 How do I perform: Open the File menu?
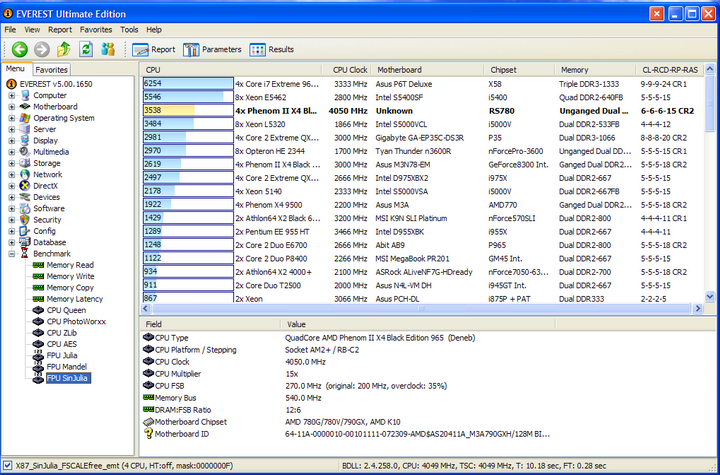[10, 29]
